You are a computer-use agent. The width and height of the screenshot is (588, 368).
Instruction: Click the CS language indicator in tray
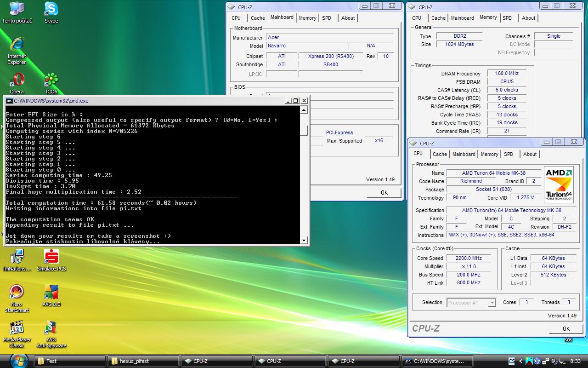pos(511,361)
